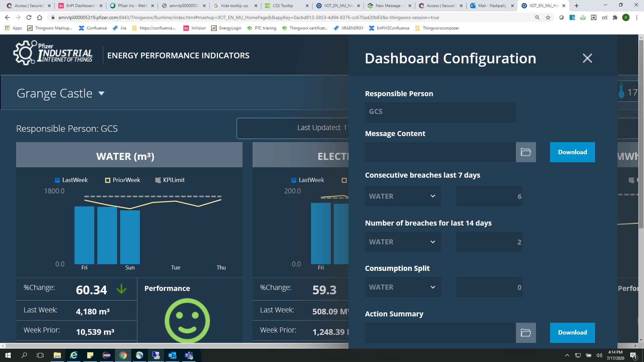The width and height of the screenshot is (644, 362).
Task: Open WATER dropdown under Consumption Split
Action: [x=403, y=287]
